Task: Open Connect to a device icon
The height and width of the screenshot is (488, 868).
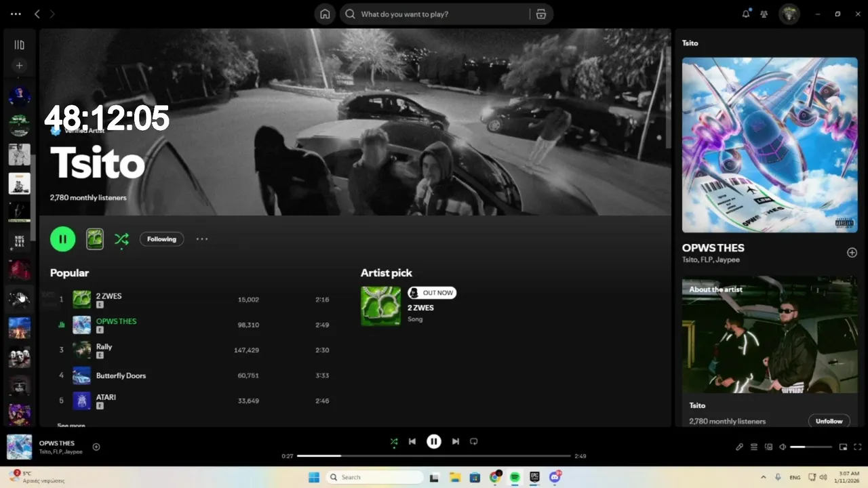Action: [x=768, y=447]
